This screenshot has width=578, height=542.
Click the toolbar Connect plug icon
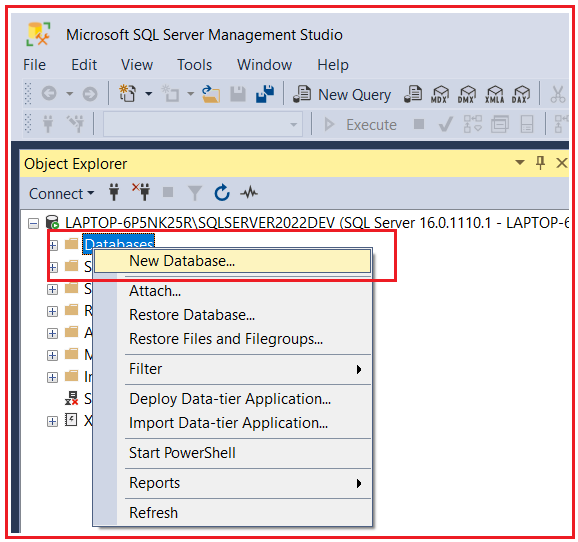point(48,124)
